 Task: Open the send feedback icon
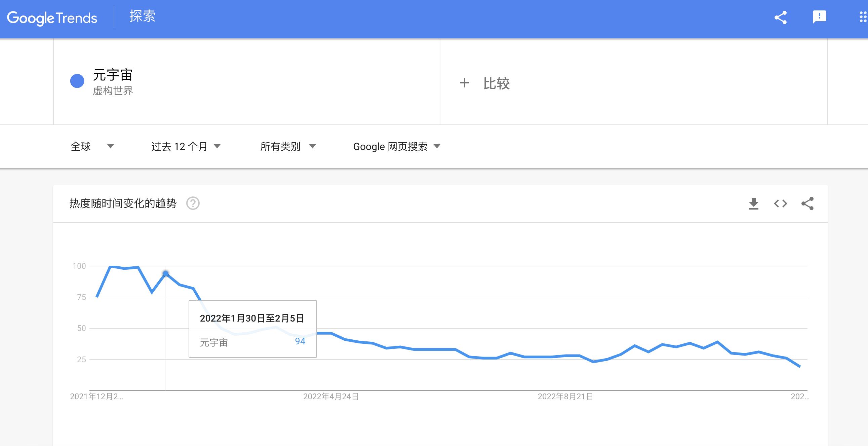(x=819, y=17)
